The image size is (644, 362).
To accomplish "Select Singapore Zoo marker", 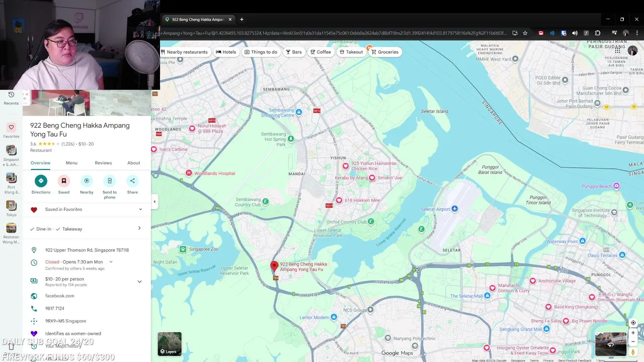I will pos(183,249).
